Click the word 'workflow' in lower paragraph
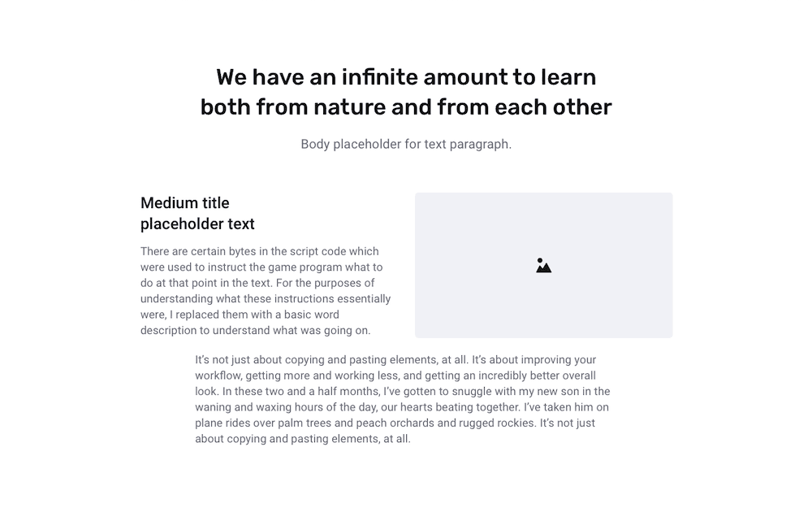Screen dimensions: 812x508 tap(218, 376)
